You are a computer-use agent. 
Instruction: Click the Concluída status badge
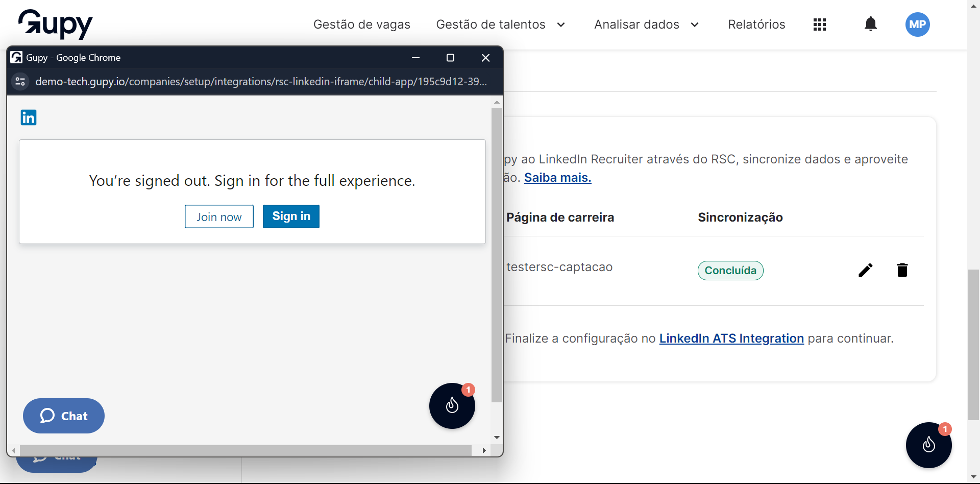tap(730, 271)
